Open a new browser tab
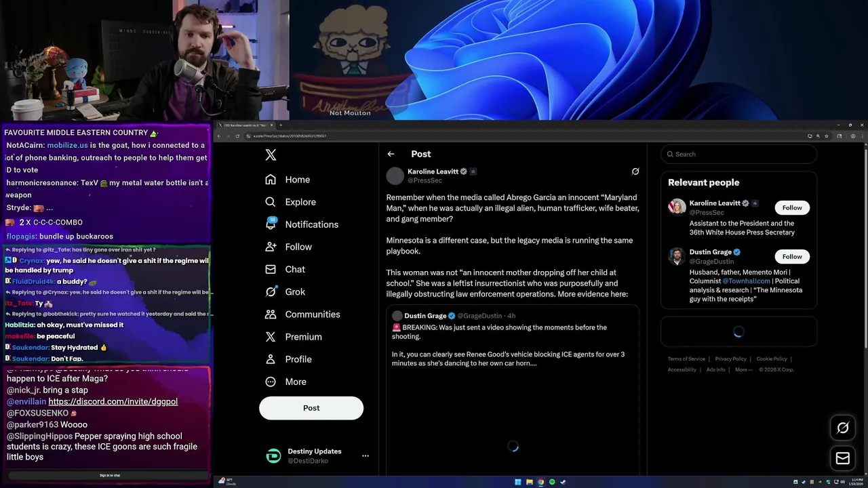868x488 pixels. click(x=281, y=125)
